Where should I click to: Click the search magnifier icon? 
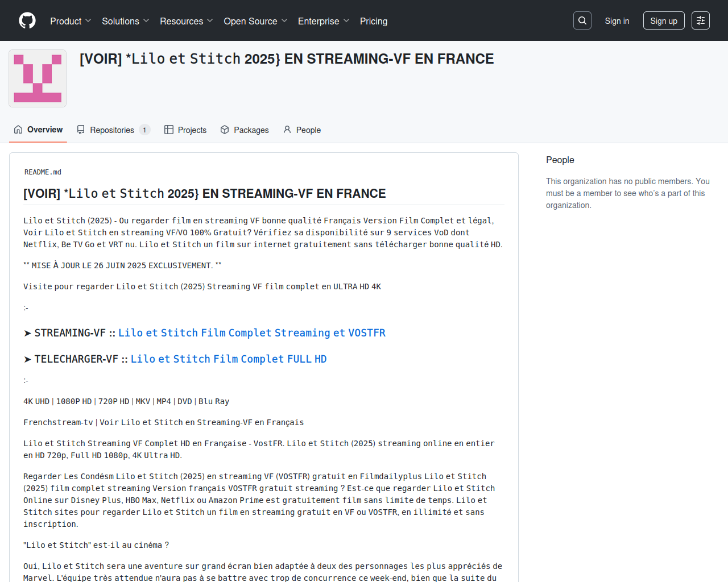(582, 20)
